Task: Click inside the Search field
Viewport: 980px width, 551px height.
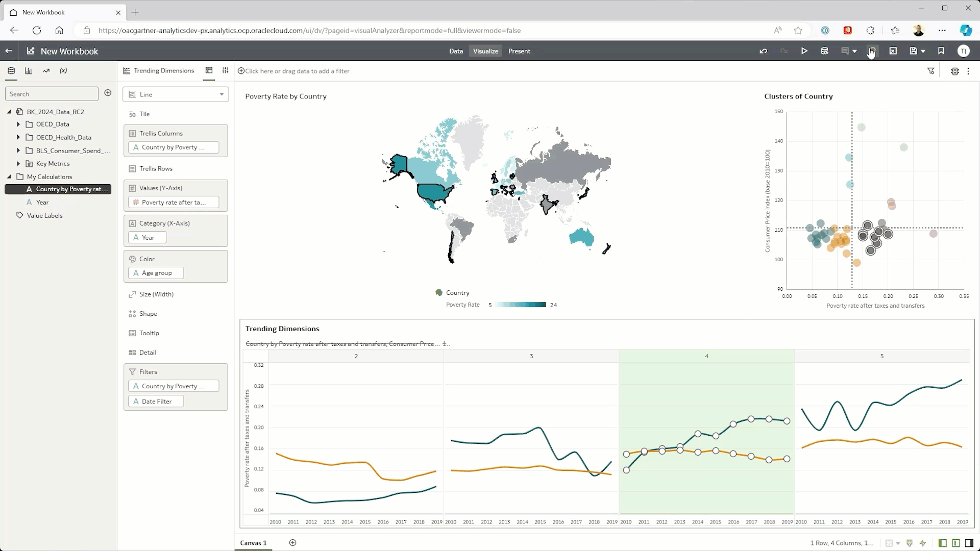Action: click(x=51, y=93)
